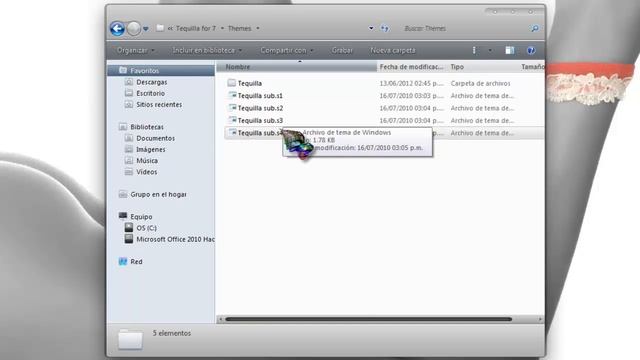The image size is (640, 360).
Task: Sort by the Nombre column header
Action: pos(297,67)
